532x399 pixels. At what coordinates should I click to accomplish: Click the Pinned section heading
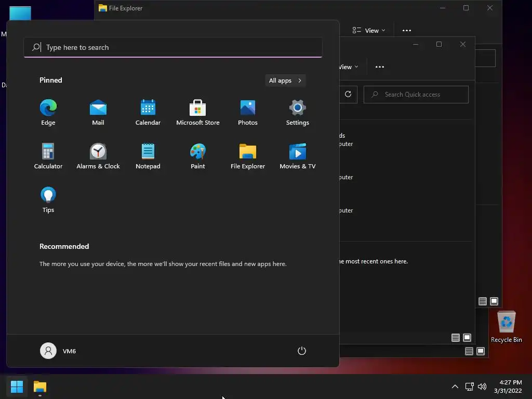51,80
